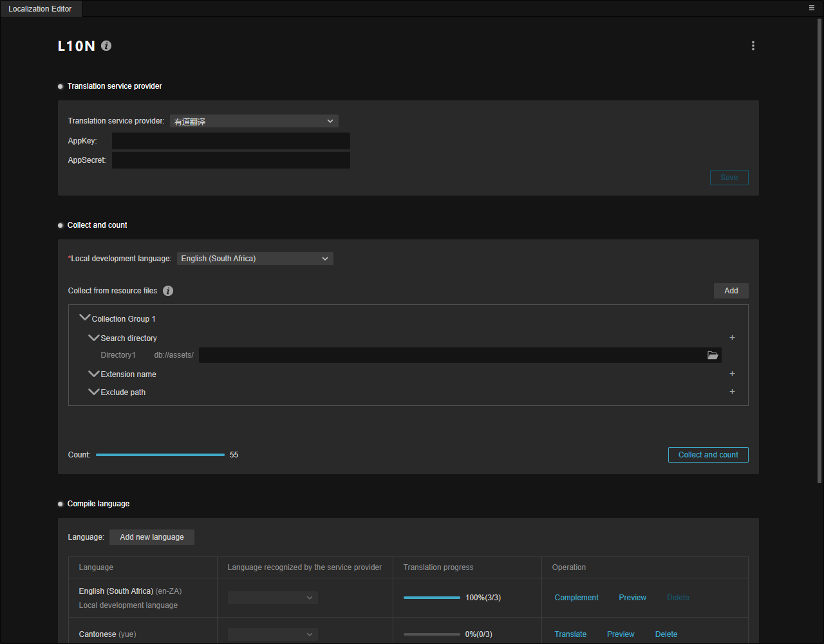The width and height of the screenshot is (824, 644).
Task: Click the 'Operation' column header
Action: [569, 567]
